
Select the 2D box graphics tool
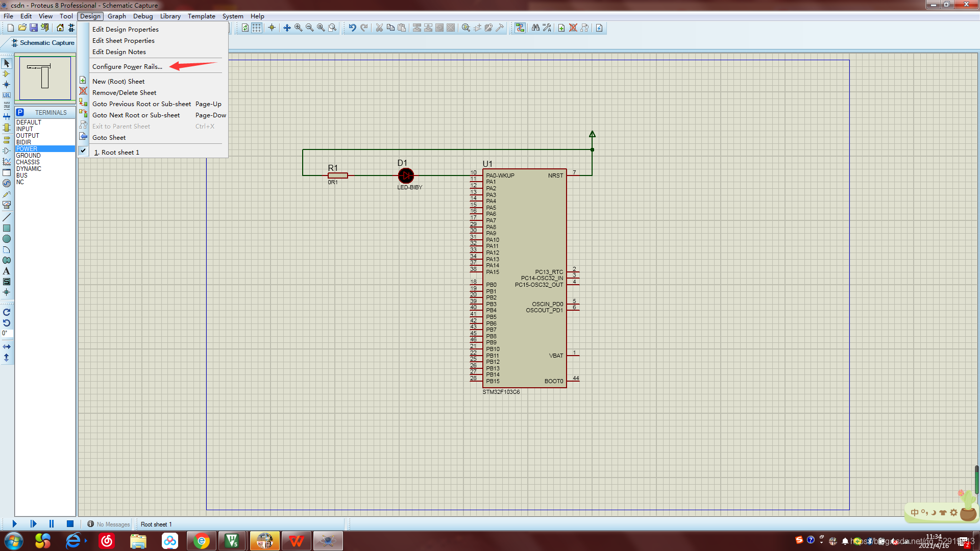point(7,228)
